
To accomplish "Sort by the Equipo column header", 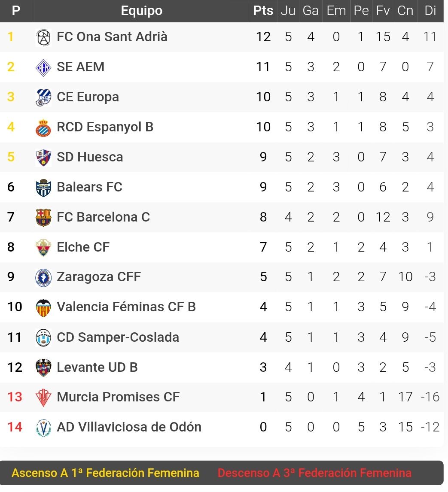I will 142,11.
